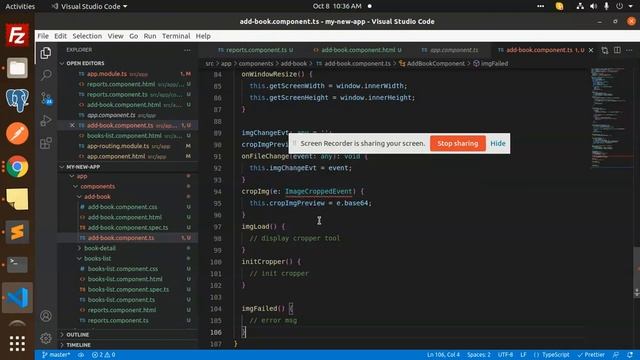
Task: Expand the book-detail folder
Action: pyautogui.click(x=100, y=248)
